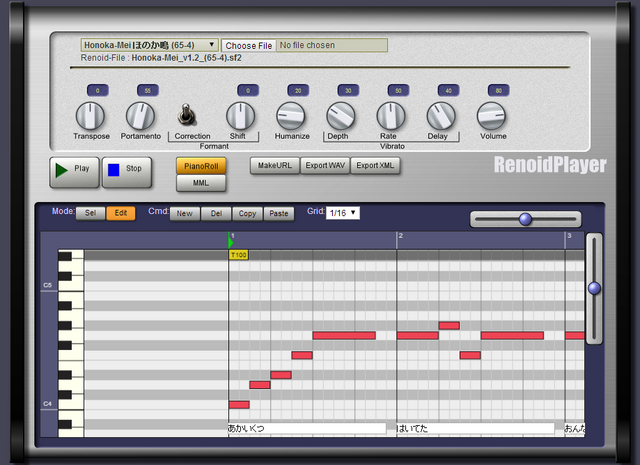Click the green playhead marker at measure 1

tap(230, 242)
